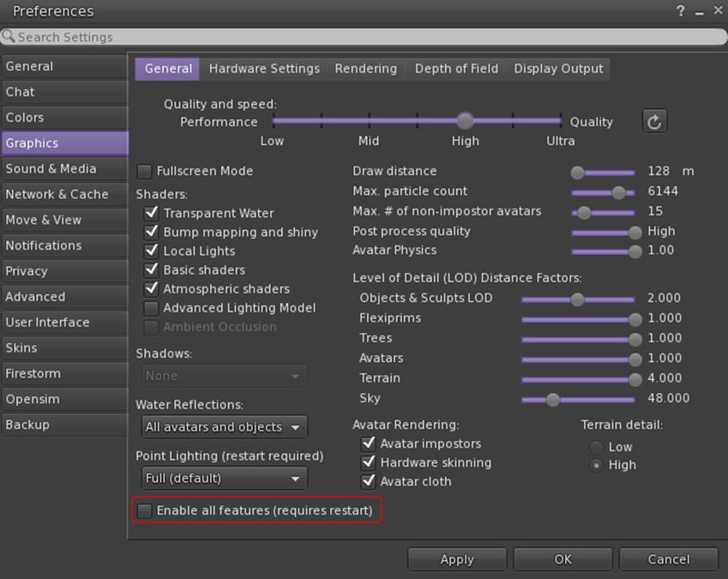Click the Quality and speed slider
The width and height of the screenshot is (728, 579).
(417, 122)
